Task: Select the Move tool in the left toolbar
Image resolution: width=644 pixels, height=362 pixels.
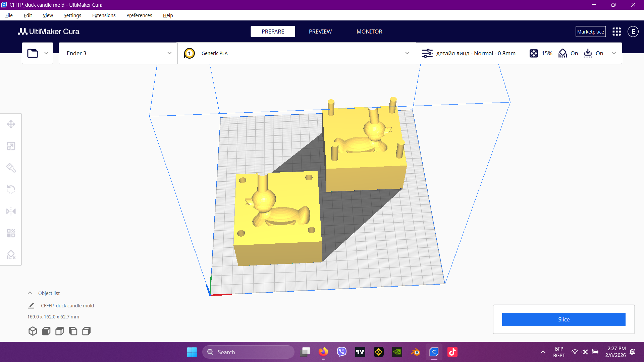Action: click(x=11, y=124)
